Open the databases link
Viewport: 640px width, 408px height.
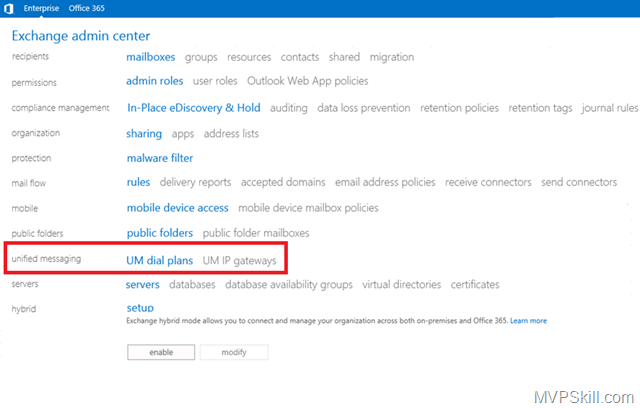[x=192, y=284]
